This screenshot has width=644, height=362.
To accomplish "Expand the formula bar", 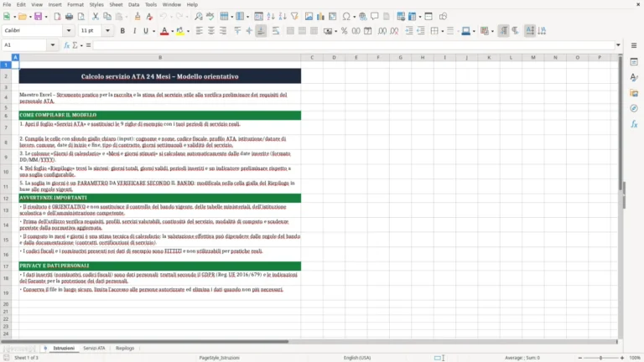I will [618, 45].
